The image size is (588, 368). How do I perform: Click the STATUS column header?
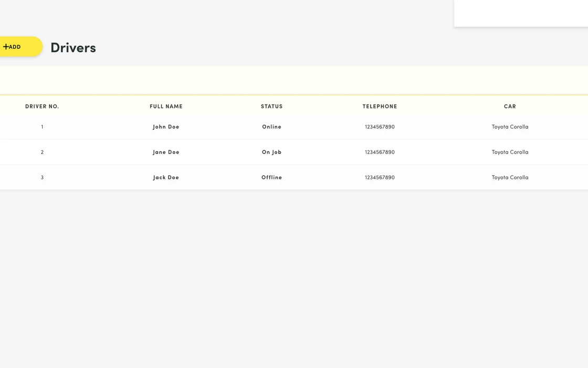coord(272,106)
